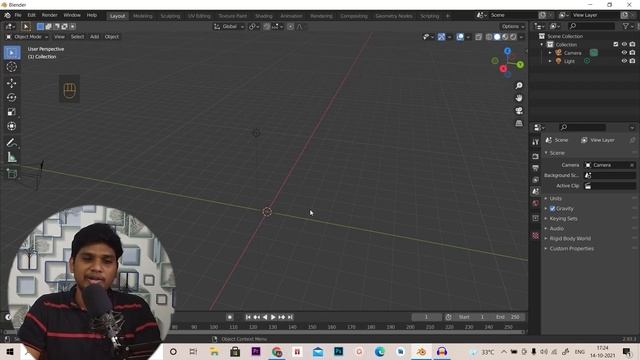Toggle the Gravity checkbox

pos(552,209)
